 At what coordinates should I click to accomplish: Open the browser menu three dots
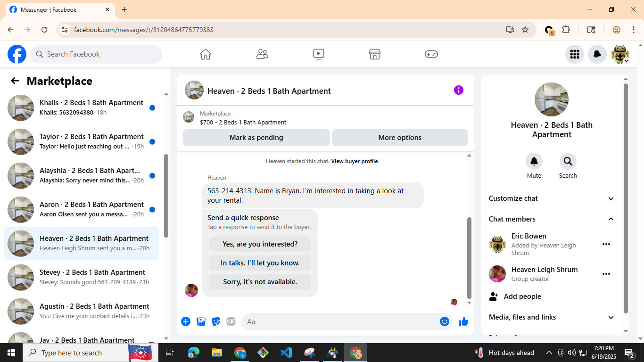click(634, 30)
